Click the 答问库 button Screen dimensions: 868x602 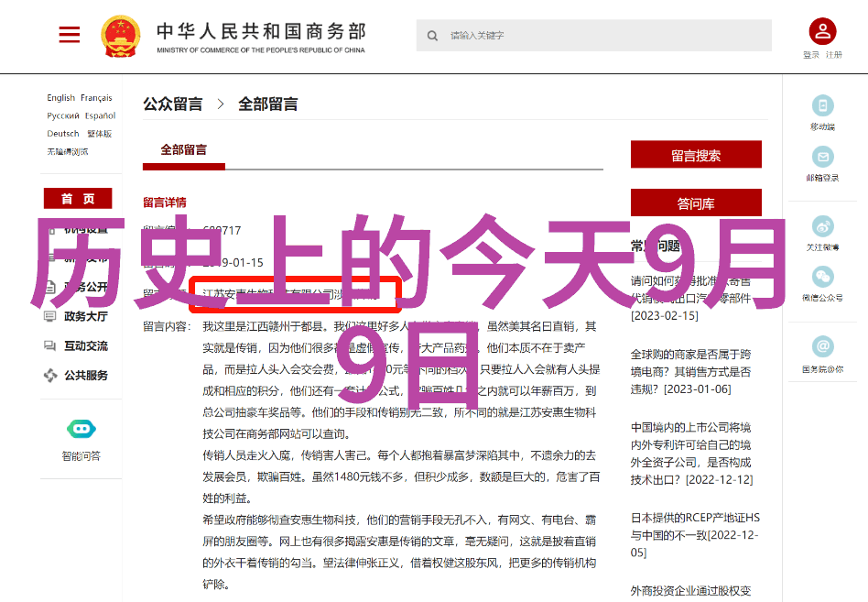pos(696,203)
